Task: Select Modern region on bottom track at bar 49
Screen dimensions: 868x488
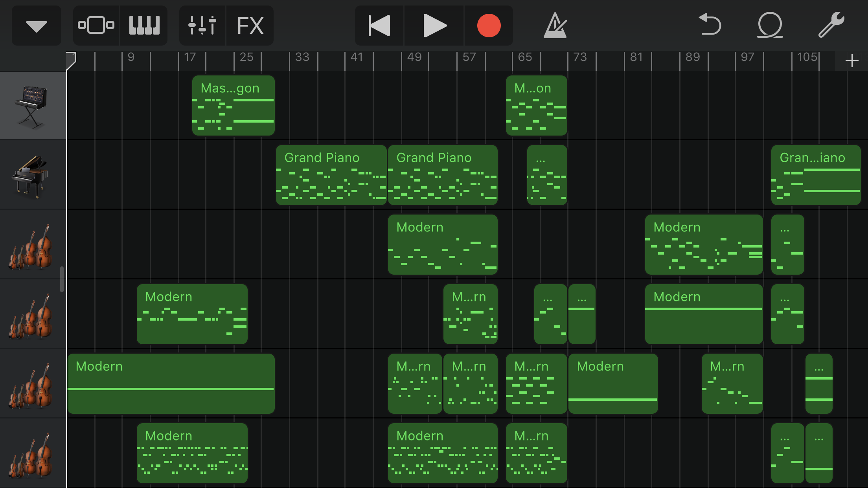Action: pyautogui.click(x=443, y=453)
